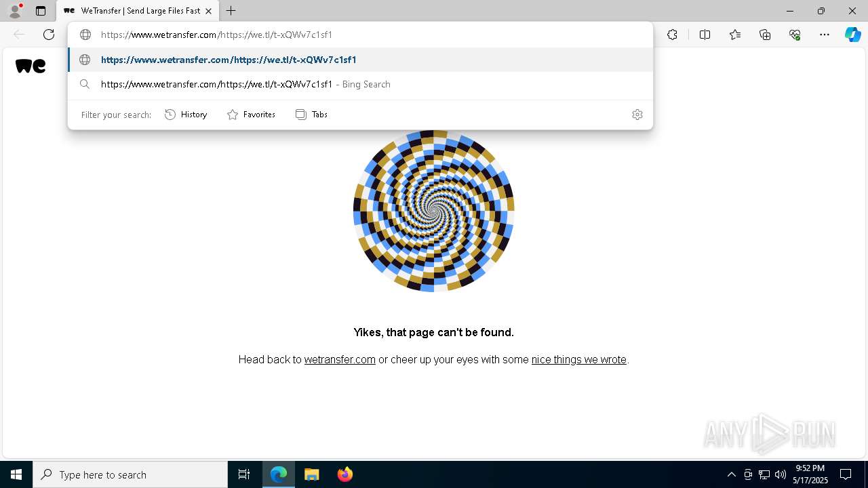The width and height of the screenshot is (868, 488).
Task: Click the address bar URL text
Action: [x=216, y=35]
